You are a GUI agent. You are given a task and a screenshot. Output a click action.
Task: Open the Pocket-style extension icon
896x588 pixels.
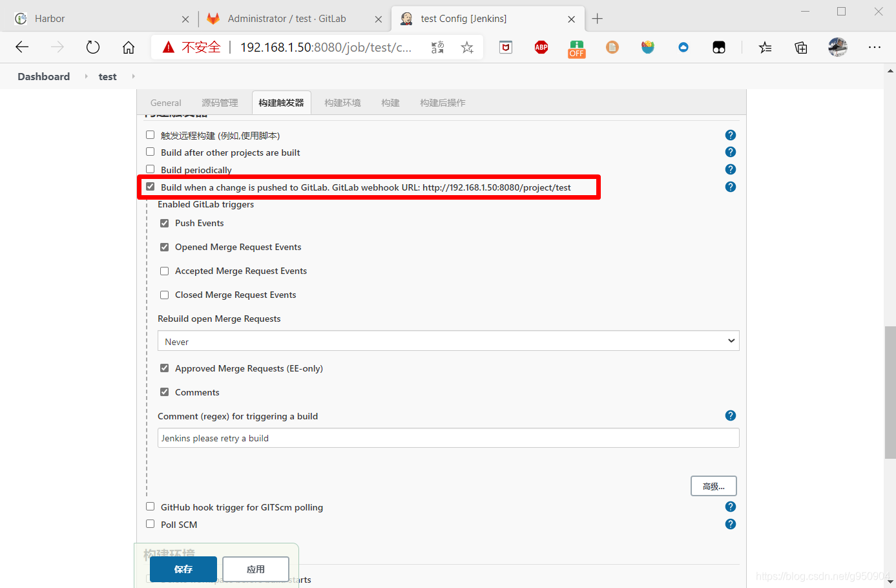coord(506,47)
